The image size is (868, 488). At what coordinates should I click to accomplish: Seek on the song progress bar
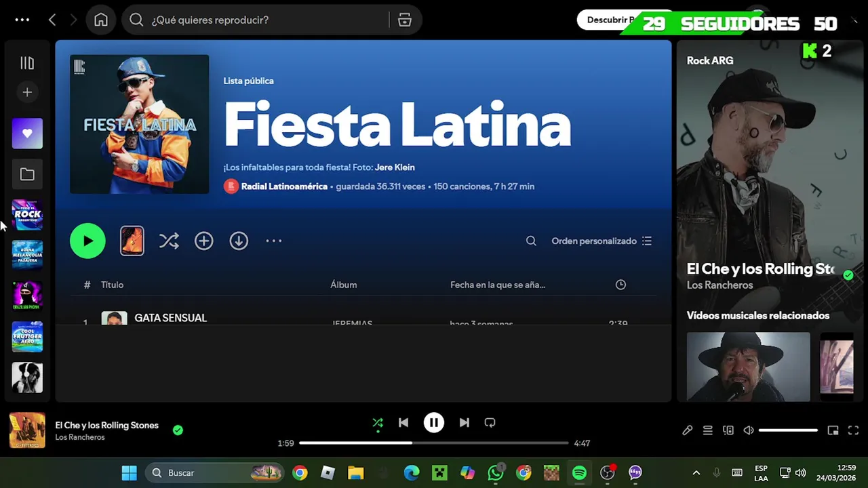434,443
